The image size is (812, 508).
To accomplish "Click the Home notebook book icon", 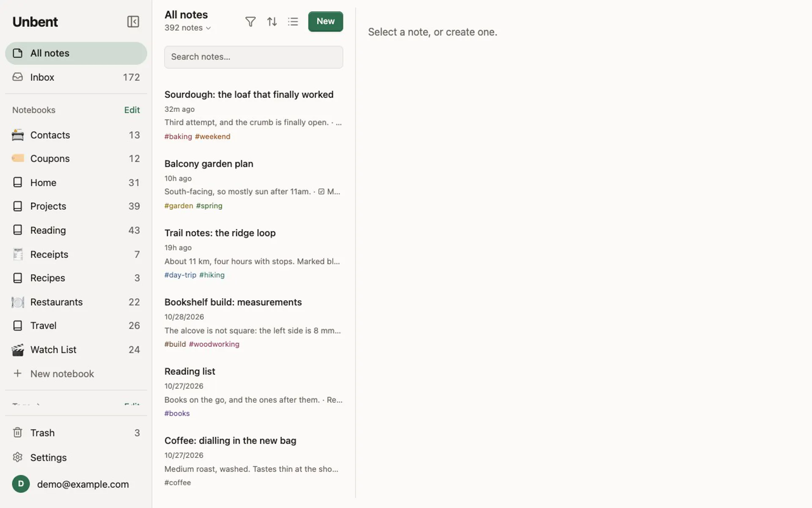I will click(17, 182).
